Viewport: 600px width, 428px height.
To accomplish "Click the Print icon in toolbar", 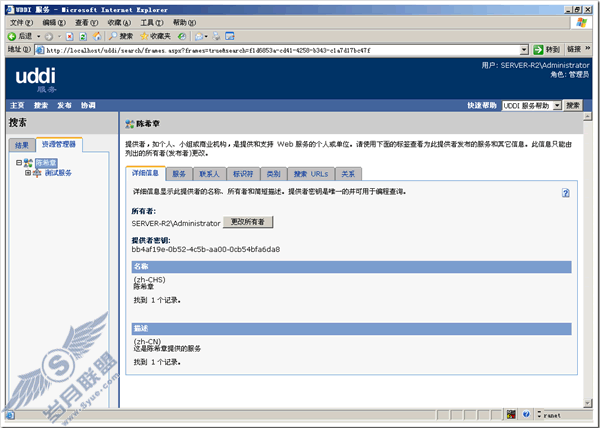I will point(217,36).
